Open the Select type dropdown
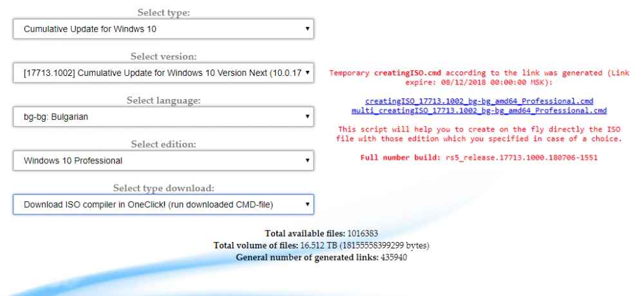 tap(164, 29)
